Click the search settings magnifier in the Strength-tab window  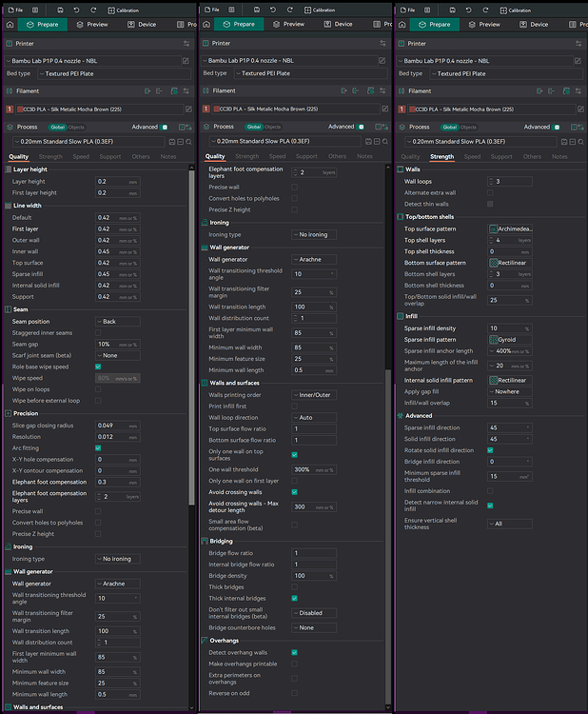(x=580, y=142)
